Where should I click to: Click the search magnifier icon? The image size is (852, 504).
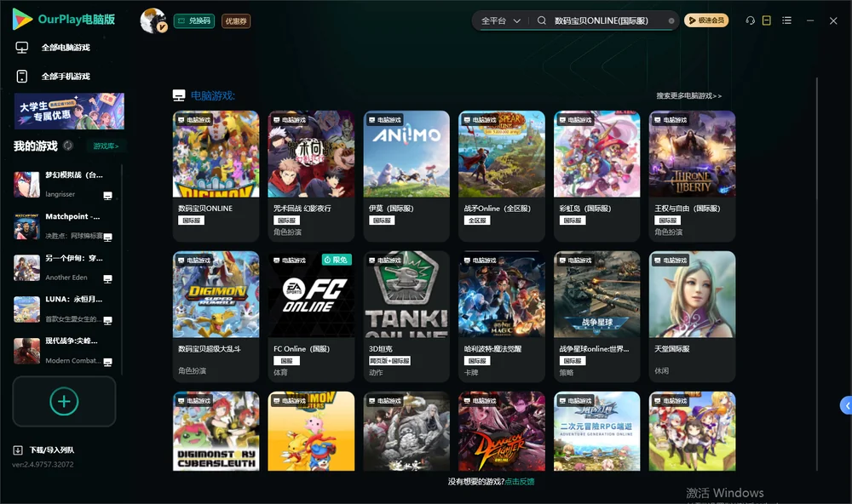point(542,20)
